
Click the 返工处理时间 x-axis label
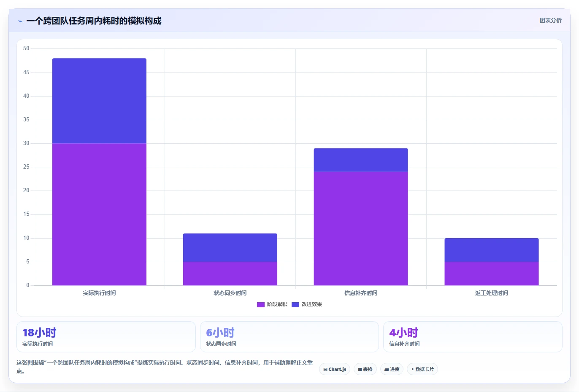(x=492, y=293)
